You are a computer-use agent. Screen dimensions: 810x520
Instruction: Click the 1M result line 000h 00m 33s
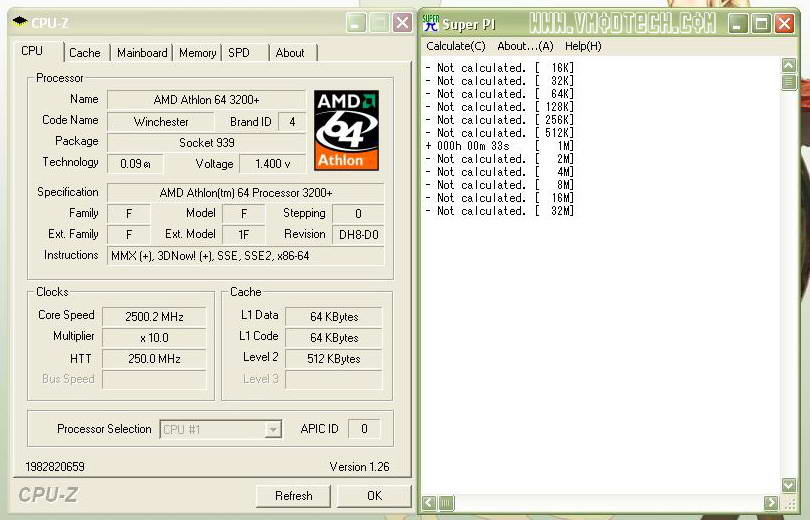click(x=500, y=146)
